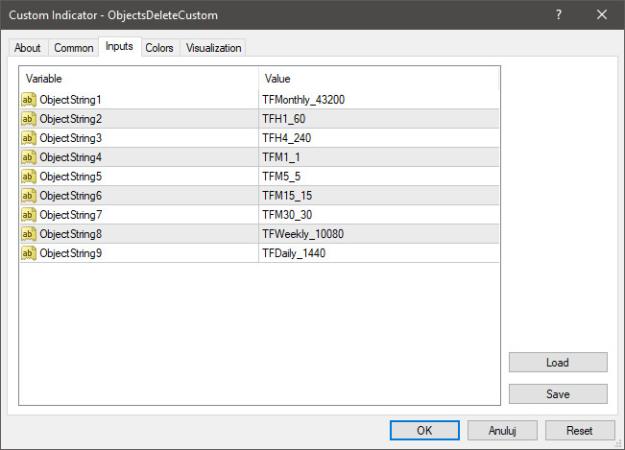Select the ObjectString4 variable name
The height and width of the screenshot is (450, 625).
coord(71,157)
